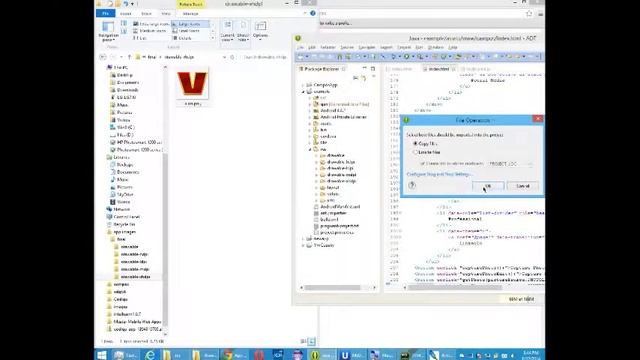Open the File tab in File Explorer
The image size is (640, 360).
(x=105, y=13)
